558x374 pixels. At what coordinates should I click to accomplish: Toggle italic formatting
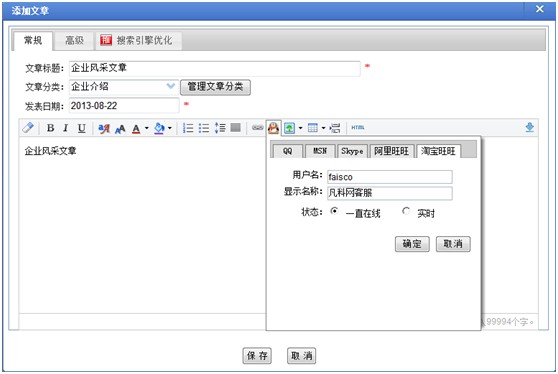point(65,128)
